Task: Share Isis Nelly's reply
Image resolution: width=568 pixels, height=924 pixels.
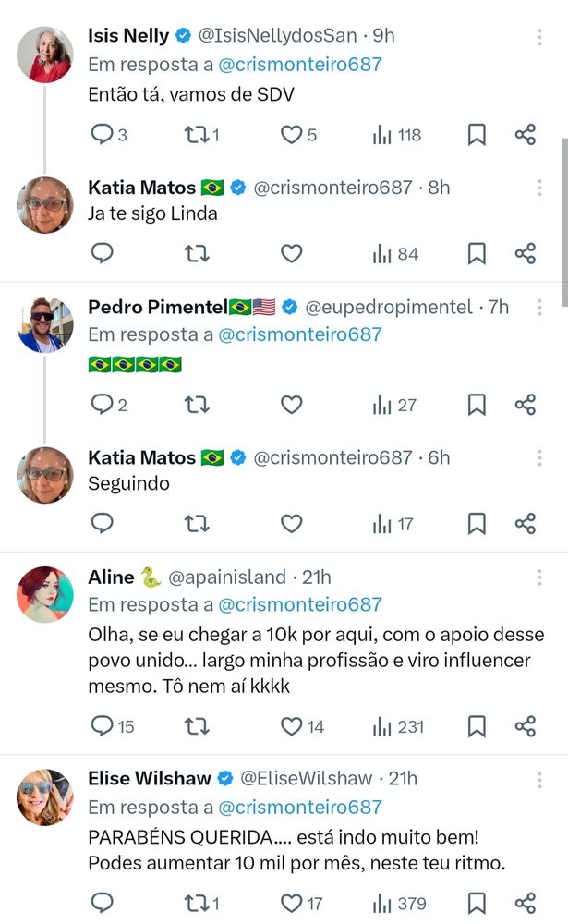Action: pos(525,134)
